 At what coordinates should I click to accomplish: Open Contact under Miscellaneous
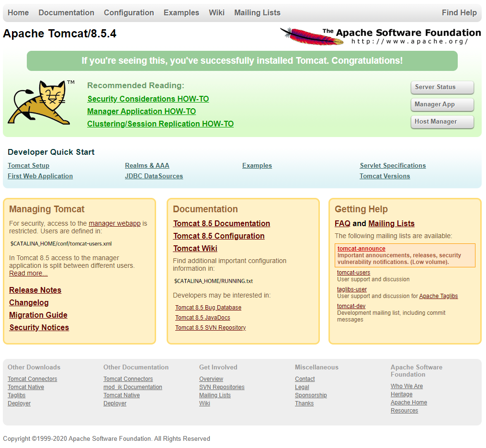[x=305, y=379]
